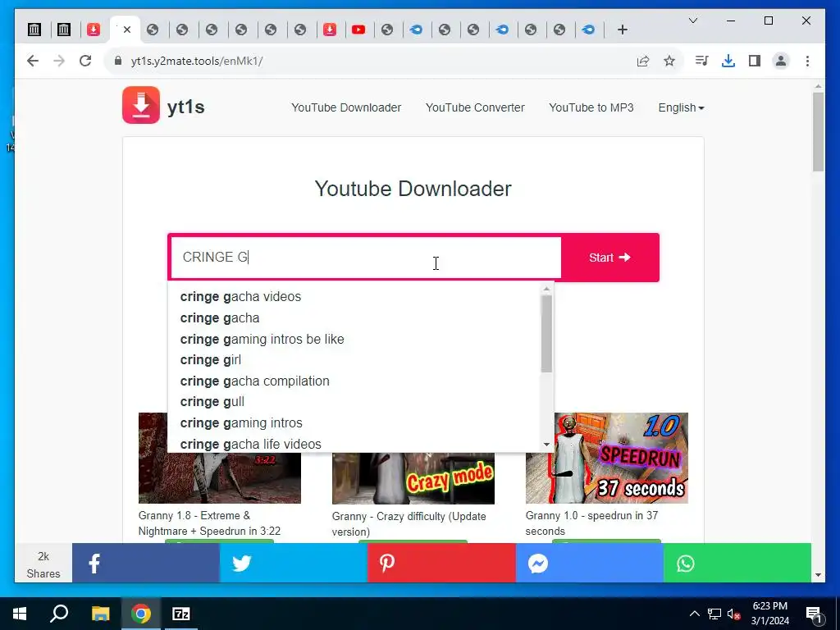Click the page vertical scrollbar thumb
Screen dimensions: 840x630
[x=818, y=132]
